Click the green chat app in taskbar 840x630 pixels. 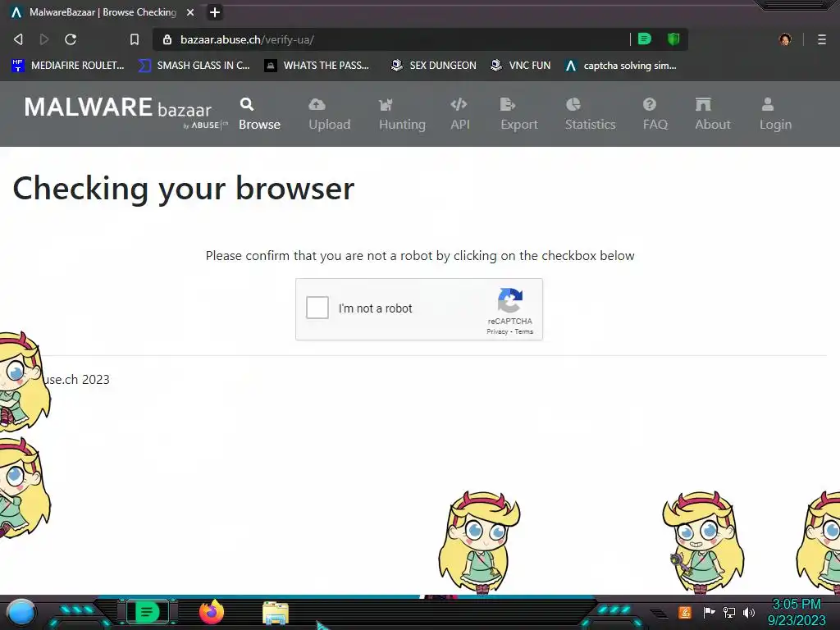147,612
